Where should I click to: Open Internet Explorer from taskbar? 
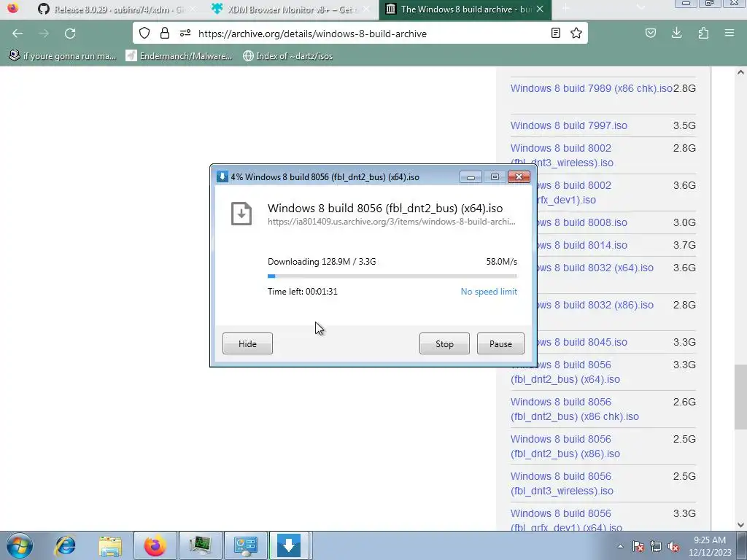[65, 545]
